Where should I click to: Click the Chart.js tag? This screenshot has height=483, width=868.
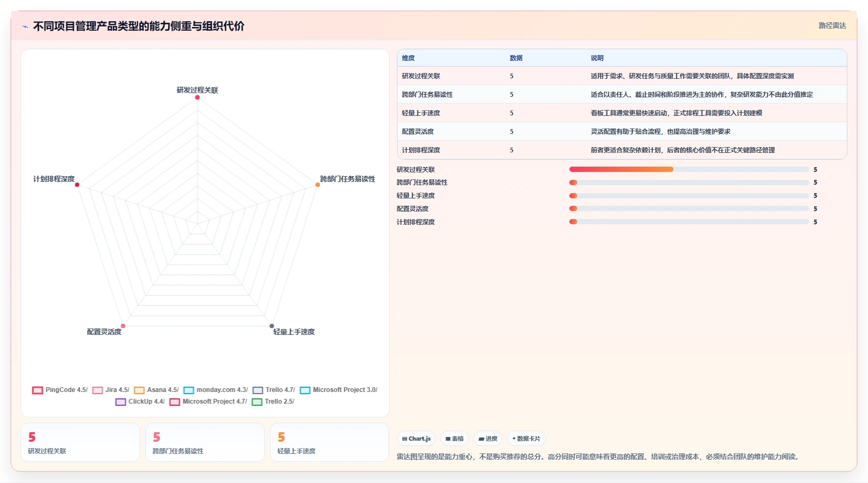tap(417, 439)
